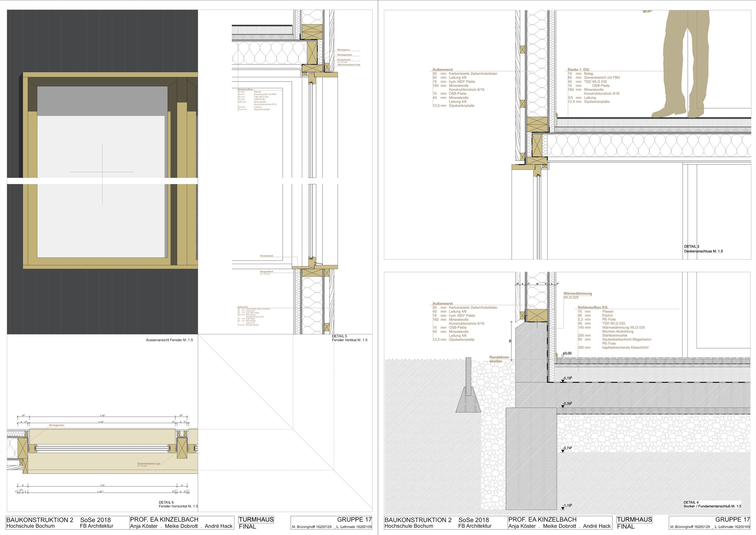Click the -0,19 elevation marker triangle
This screenshot has height=535, width=756.
point(563,381)
